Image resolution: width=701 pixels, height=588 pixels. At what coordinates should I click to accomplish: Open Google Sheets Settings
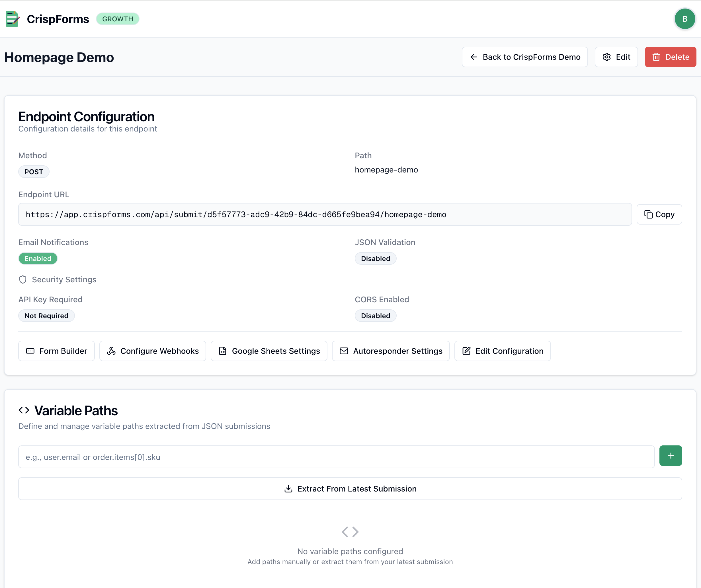[269, 351]
